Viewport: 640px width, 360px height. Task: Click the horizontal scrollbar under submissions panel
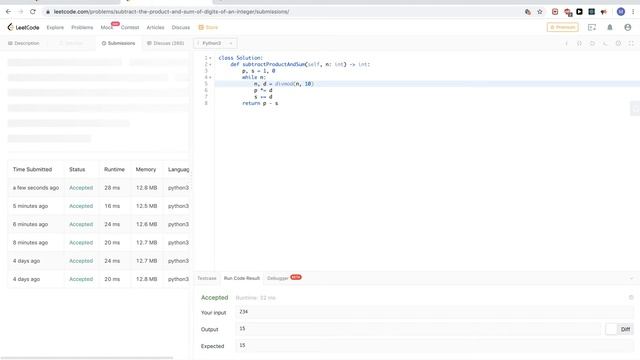point(87,358)
